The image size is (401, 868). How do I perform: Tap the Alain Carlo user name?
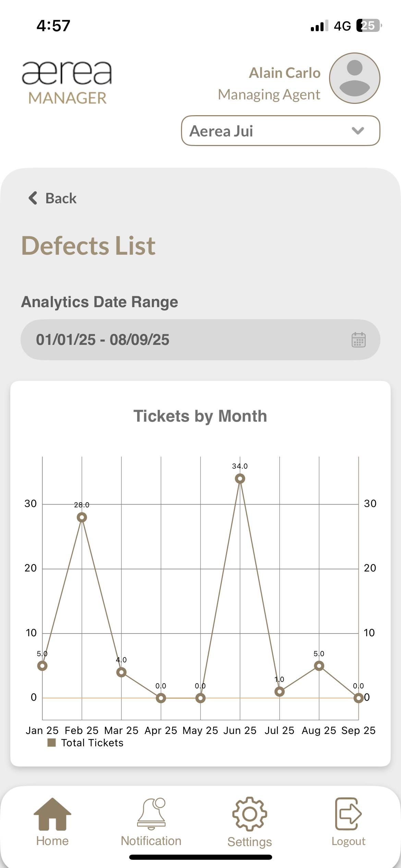click(x=284, y=73)
